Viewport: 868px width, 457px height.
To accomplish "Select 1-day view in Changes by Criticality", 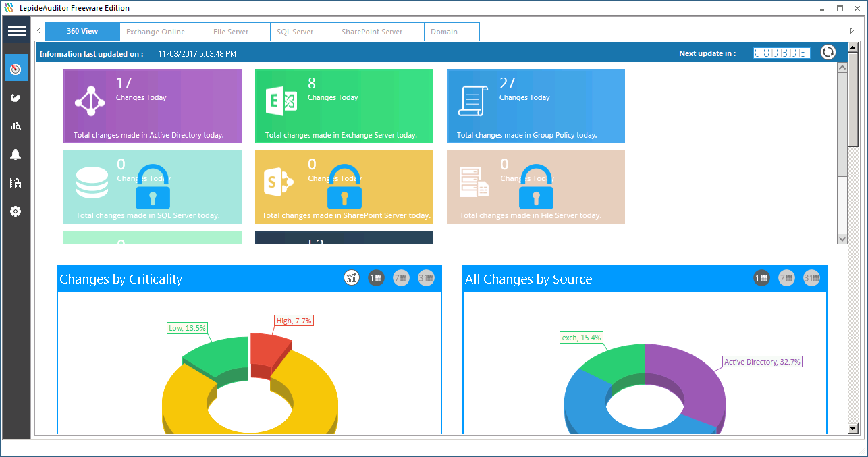I will 376,277.
